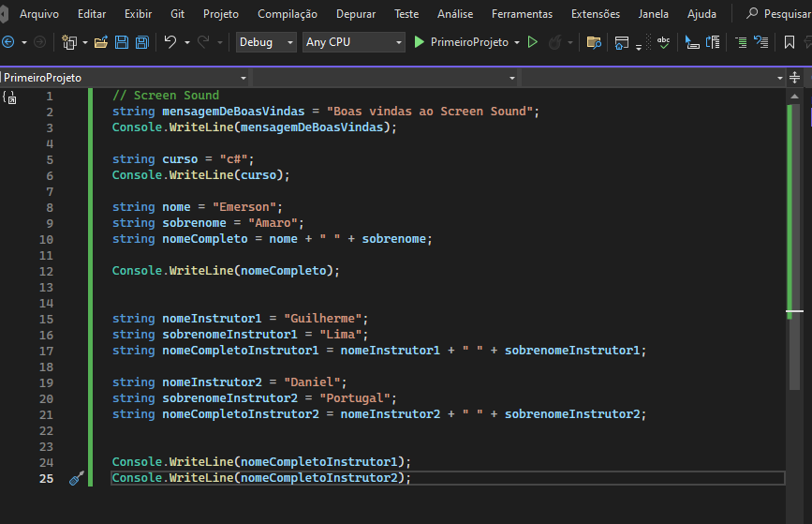812x524 pixels.
Task: Expand the PrimeiroProjeto startup target dropdown arrow
Action: tap(517, 42)
